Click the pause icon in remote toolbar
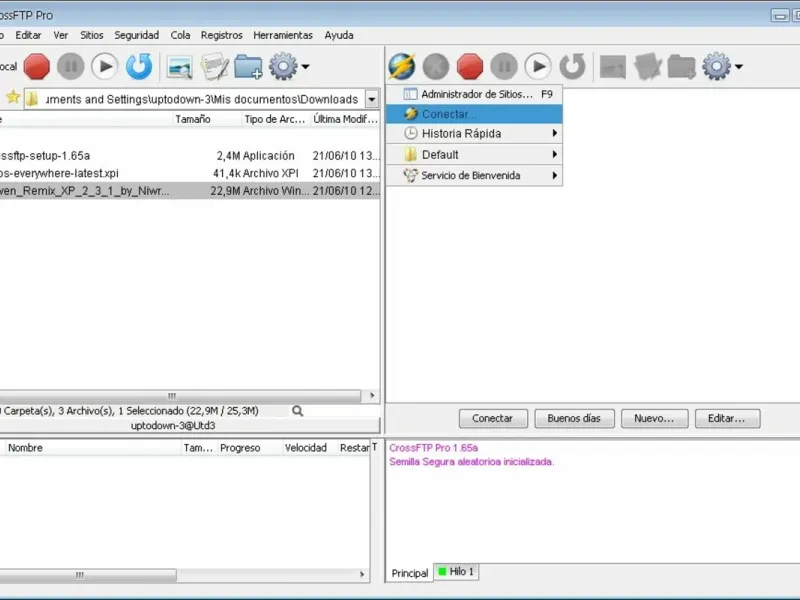Viewport: 800px width, 600px height. click(x=504, y=66)
